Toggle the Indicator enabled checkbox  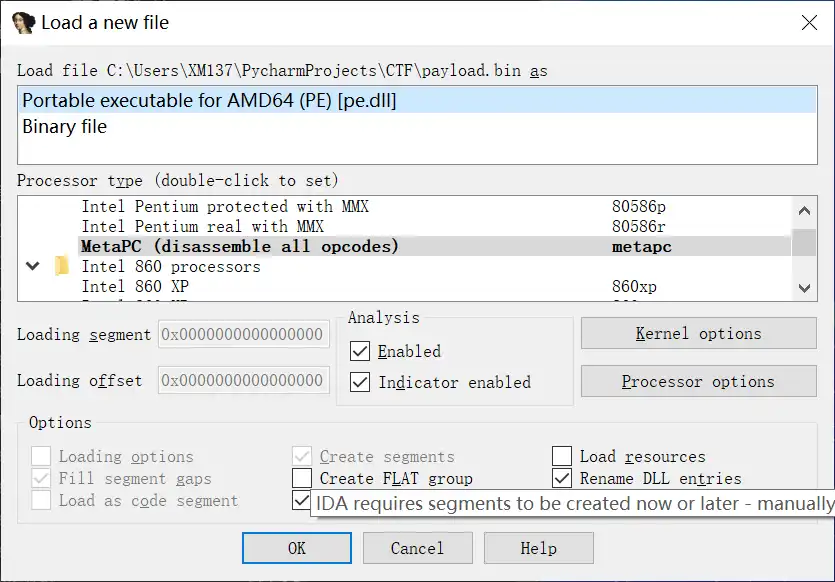click(x=360, y=383)
